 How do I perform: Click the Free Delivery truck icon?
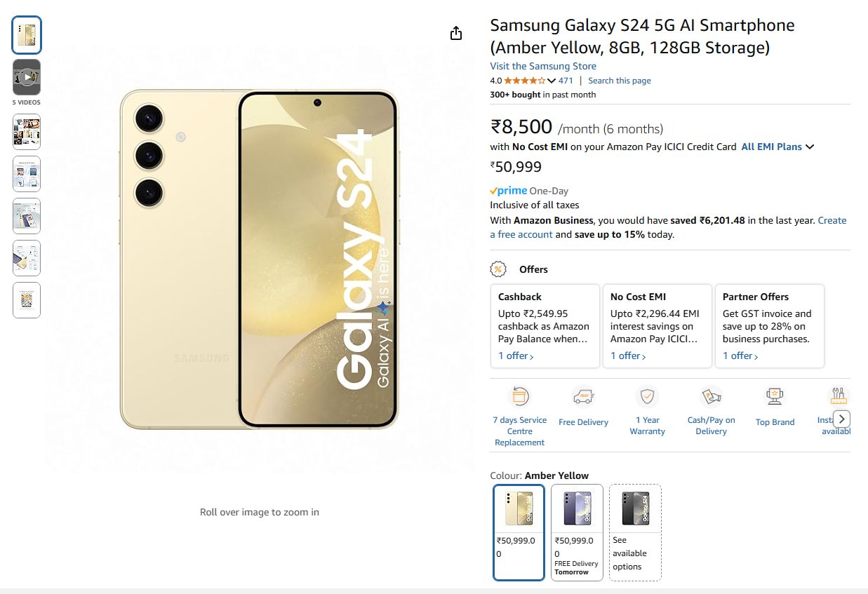click(x=583, y=396)
